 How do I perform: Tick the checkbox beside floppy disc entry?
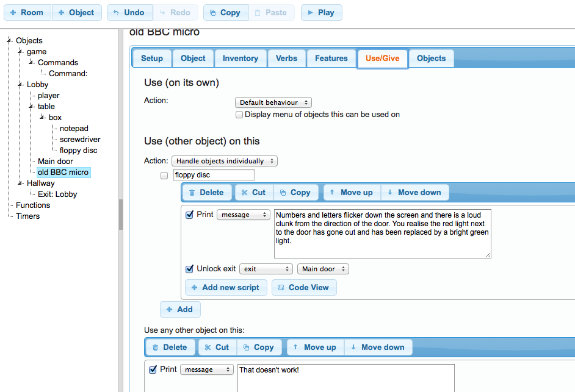coord(164,176)
